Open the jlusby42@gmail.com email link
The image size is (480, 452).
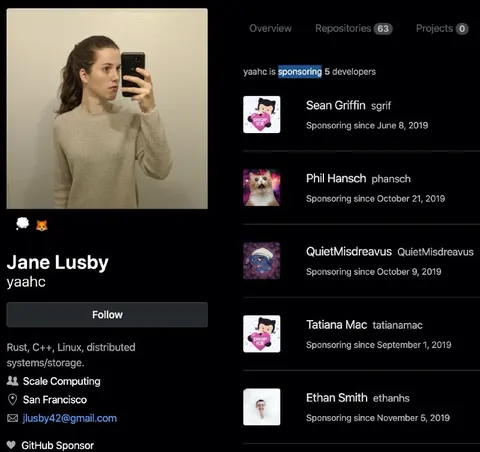point(70,418)
